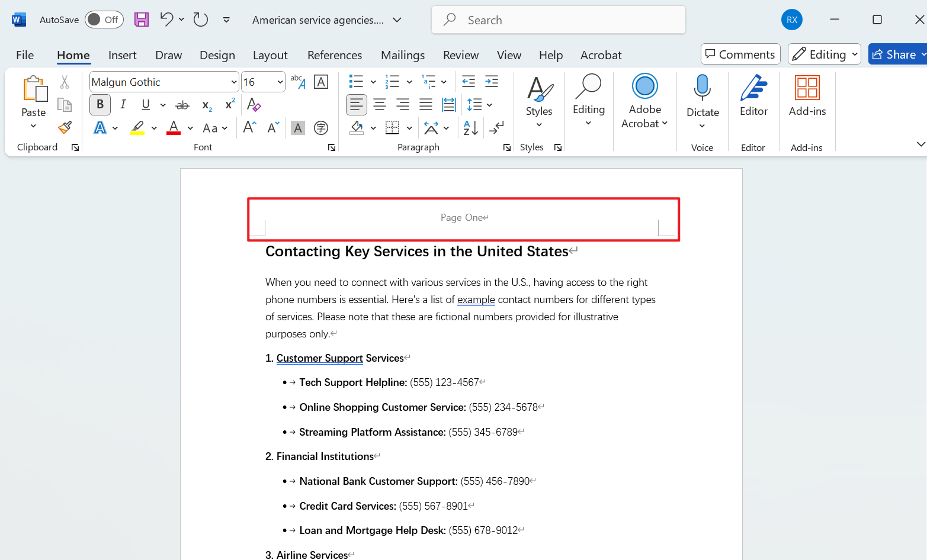927x560 pixels.
Task: Toggle Italic formatting
Action: click(x=123, y=105)
